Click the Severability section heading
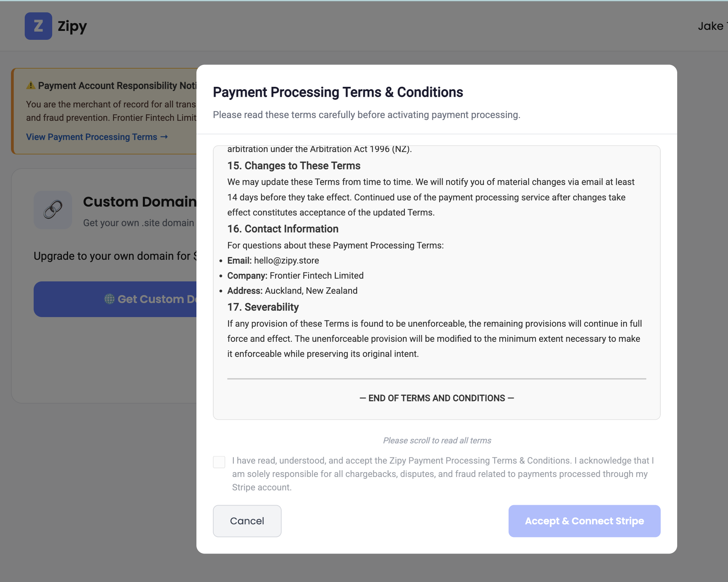 pos(263,307)
